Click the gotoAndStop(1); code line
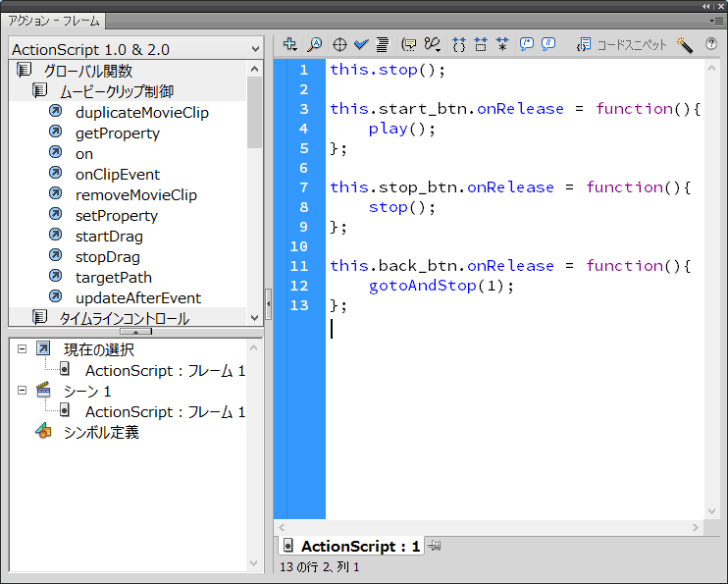The height and width of the screenshot is (584, 728). click(442, 286)
